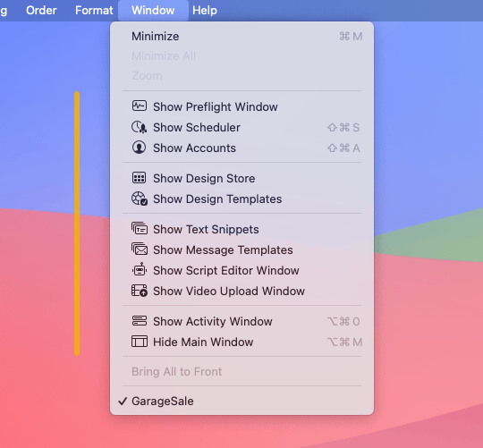Screen dimensions: 483x448
Task: Click the Script Editor robot icon
Action: pos(140,270)
